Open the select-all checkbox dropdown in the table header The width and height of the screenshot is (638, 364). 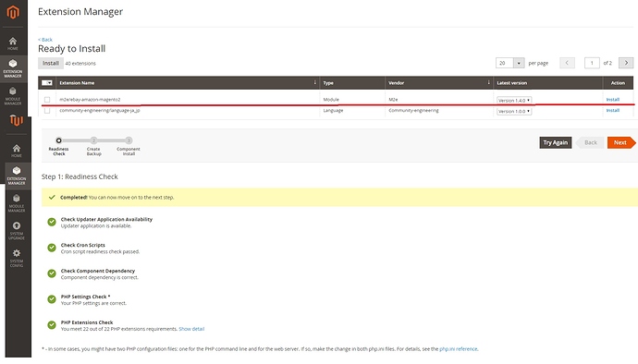coord(47,83)
